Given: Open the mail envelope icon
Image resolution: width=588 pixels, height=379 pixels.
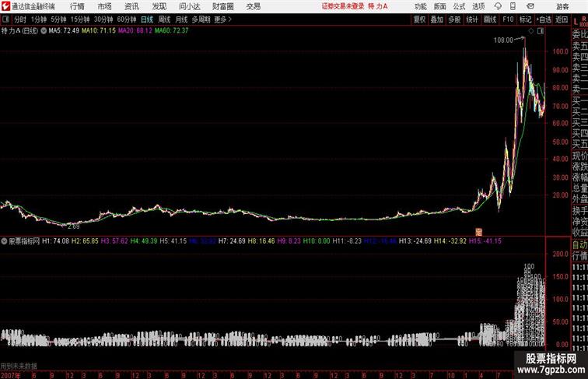Looking at the screenshot, I should click(x=530, y=6).
